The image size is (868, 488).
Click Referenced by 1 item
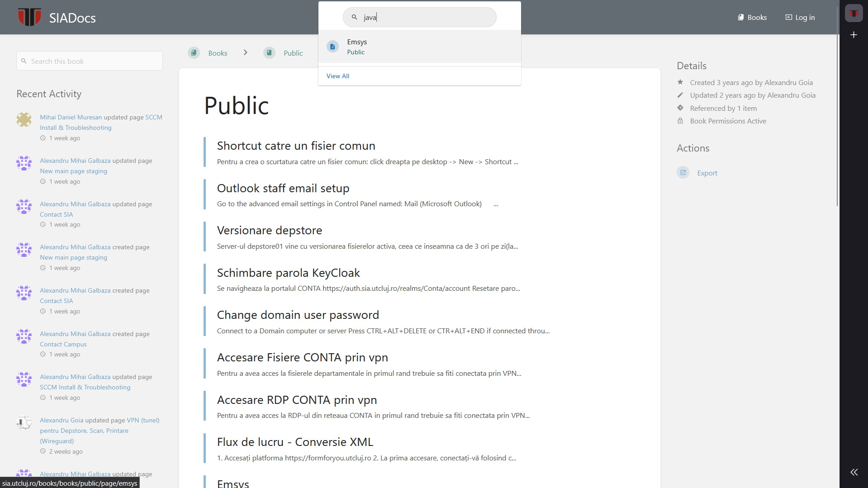[x=723, y=108]
